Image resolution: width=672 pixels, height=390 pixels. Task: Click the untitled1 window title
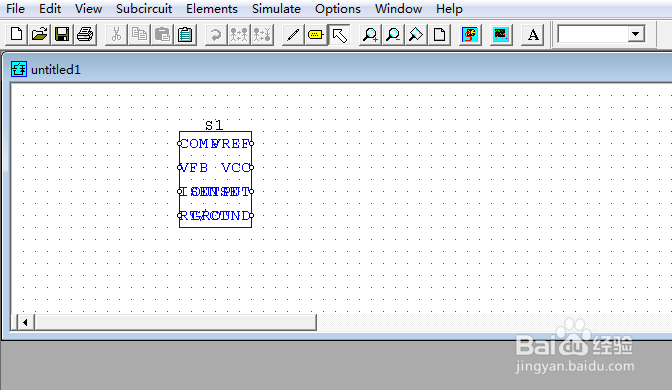click(56, 69)
